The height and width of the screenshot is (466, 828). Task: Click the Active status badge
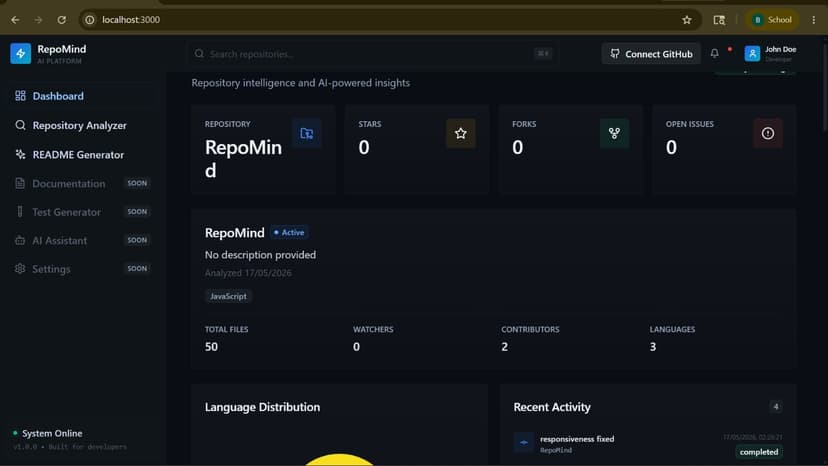click(x=289, y=232)
